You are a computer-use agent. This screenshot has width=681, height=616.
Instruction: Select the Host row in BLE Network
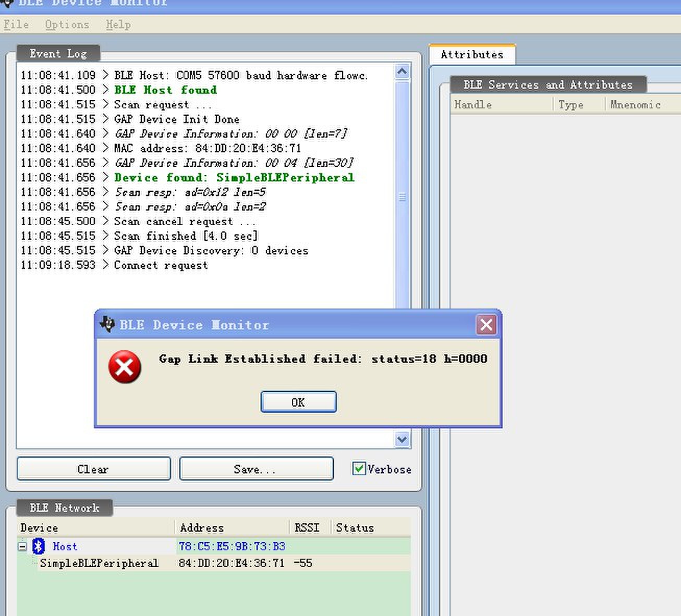(x=214, y=546)
